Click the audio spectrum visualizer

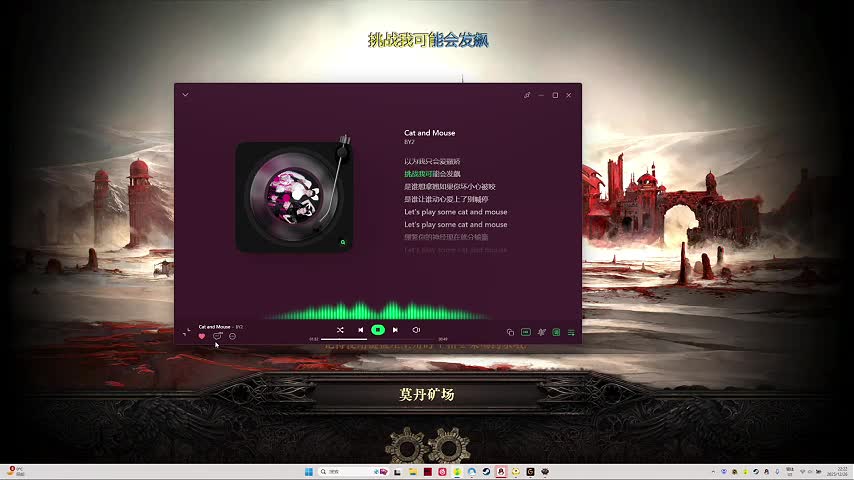click(x=376, y=311)
